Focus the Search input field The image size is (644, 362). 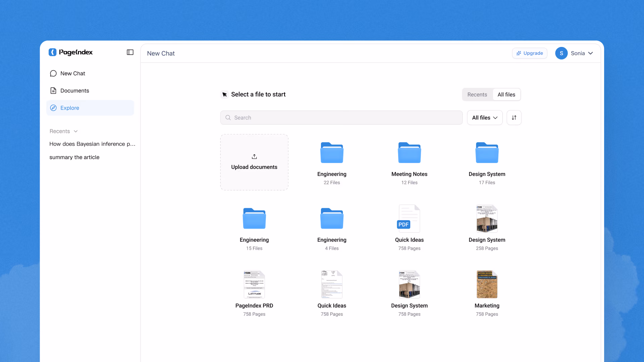[x=341, y=118]
